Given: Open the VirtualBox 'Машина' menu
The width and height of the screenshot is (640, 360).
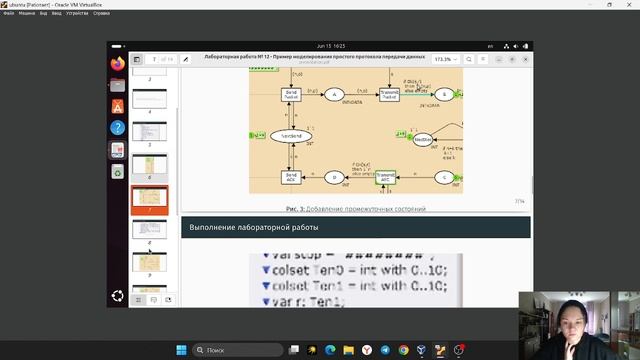Looking at the screenshot, I should point(27,13).
